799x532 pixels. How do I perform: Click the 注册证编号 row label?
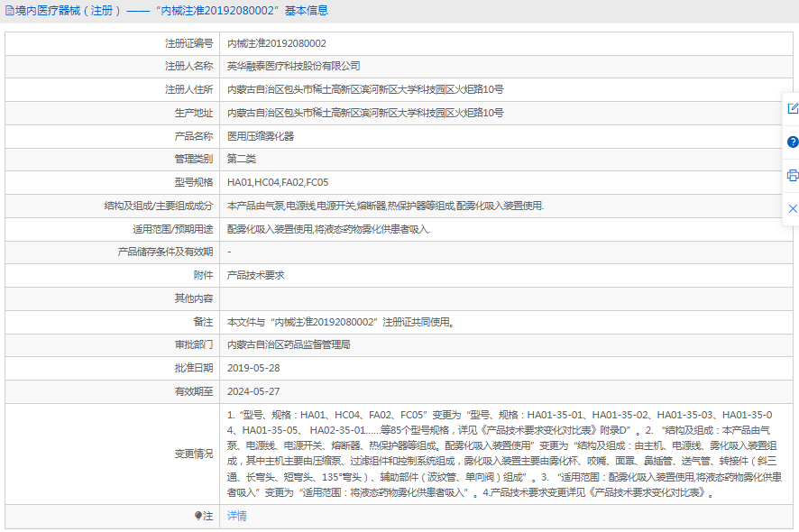pyautogui.click(x=189, y=44)
